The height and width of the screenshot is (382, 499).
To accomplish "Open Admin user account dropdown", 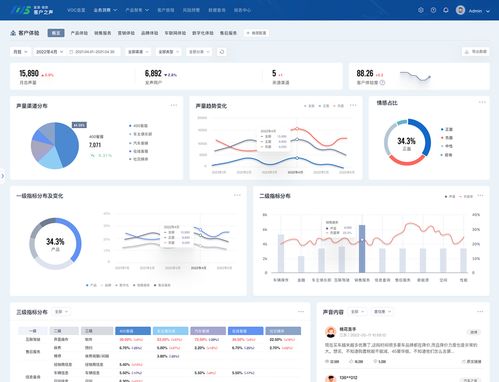I will [473, 11].
